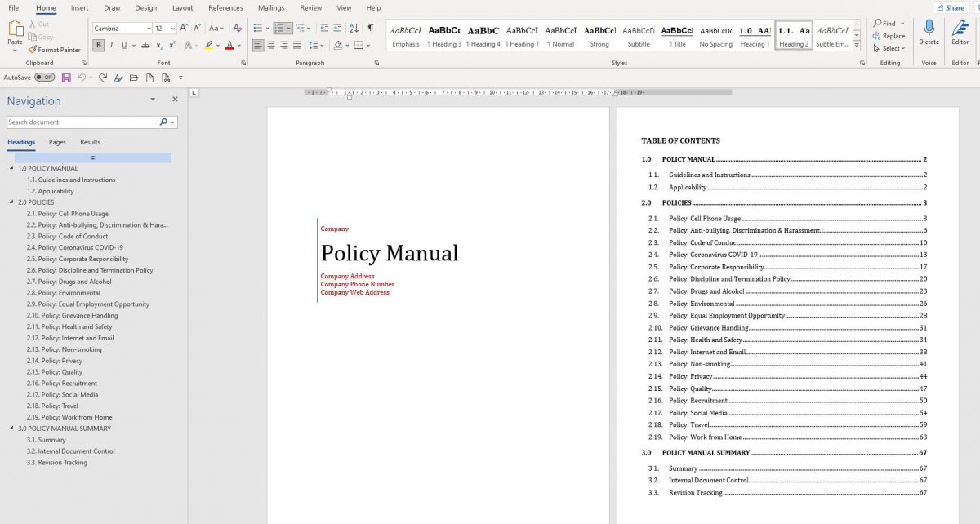The height and width of the screenshot is (524, 980).
Task: Apply red font color
Action: (229, 46)
